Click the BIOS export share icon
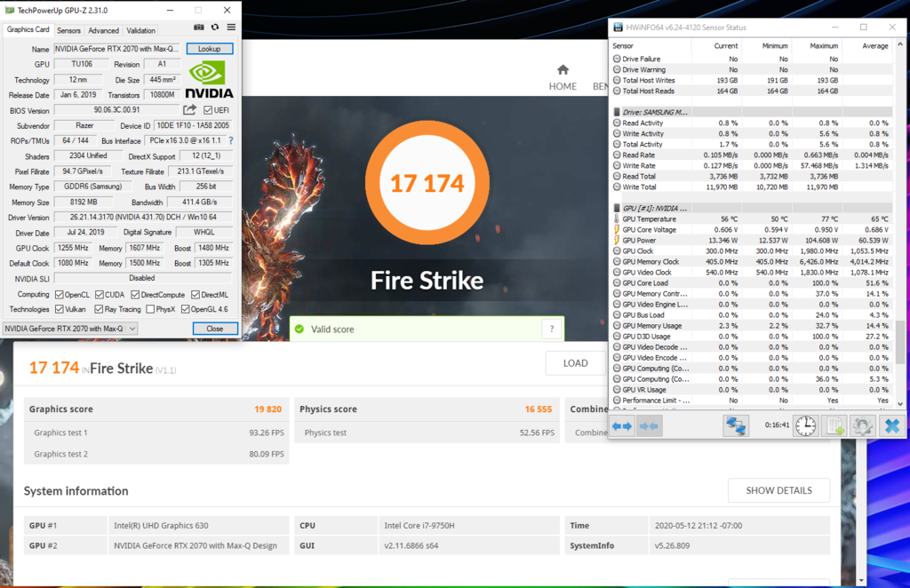Screen dimensions: 910x588 [x=190, y=109]
